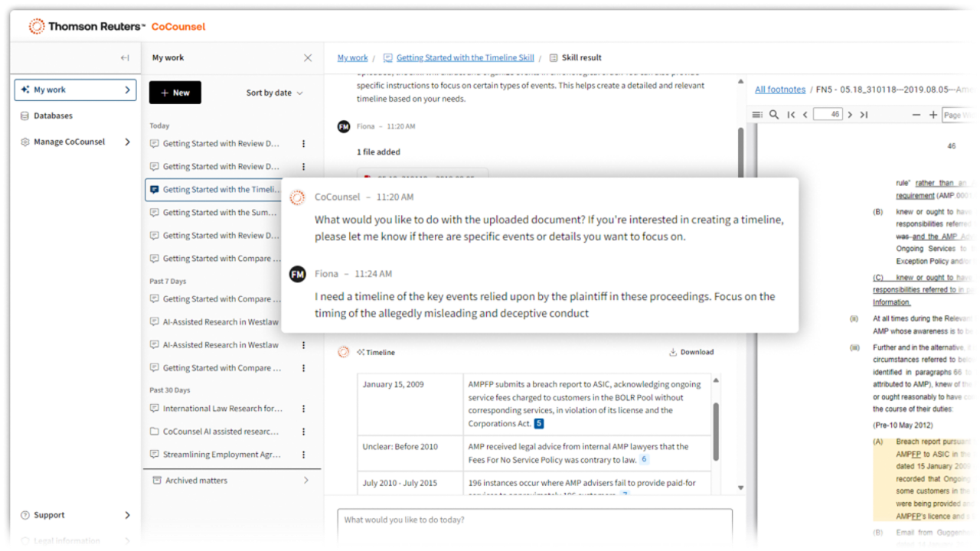
Task: Open Databases in the left navigation
Action: click(53, 116)
